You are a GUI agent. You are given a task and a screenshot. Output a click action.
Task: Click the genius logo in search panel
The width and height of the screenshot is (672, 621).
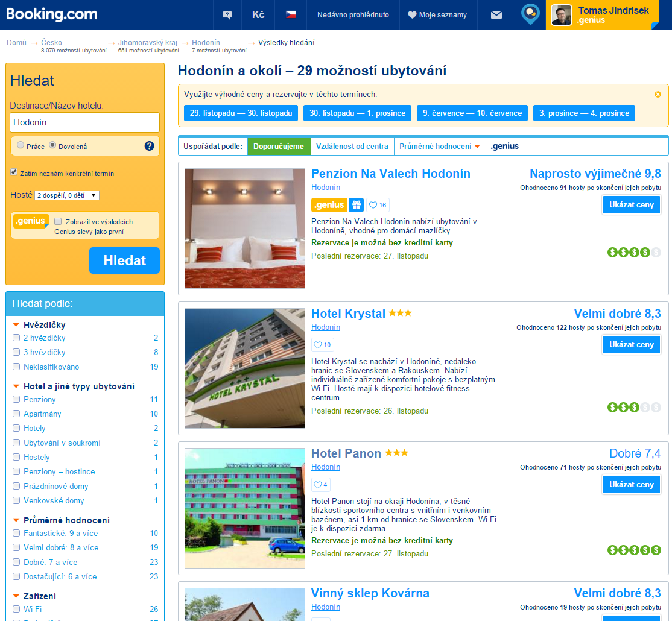coord(30,221)
